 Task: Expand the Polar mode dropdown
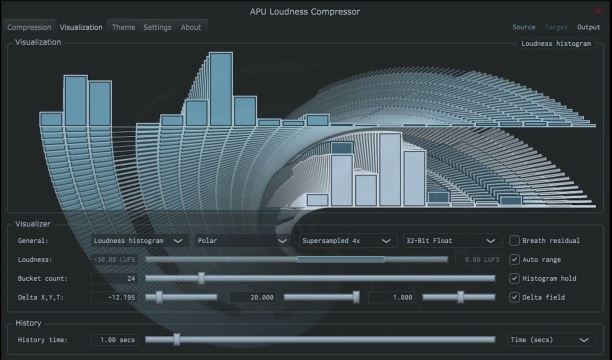point(242,241)
